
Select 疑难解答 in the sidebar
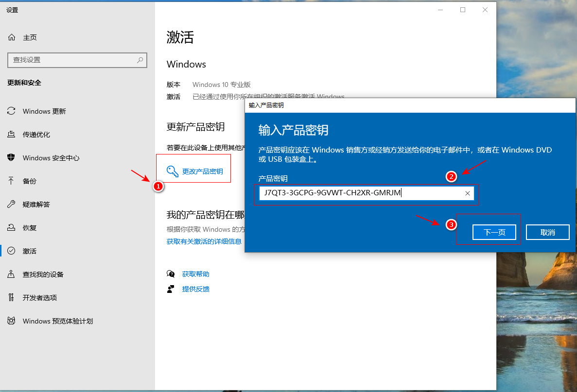point(36,205)
